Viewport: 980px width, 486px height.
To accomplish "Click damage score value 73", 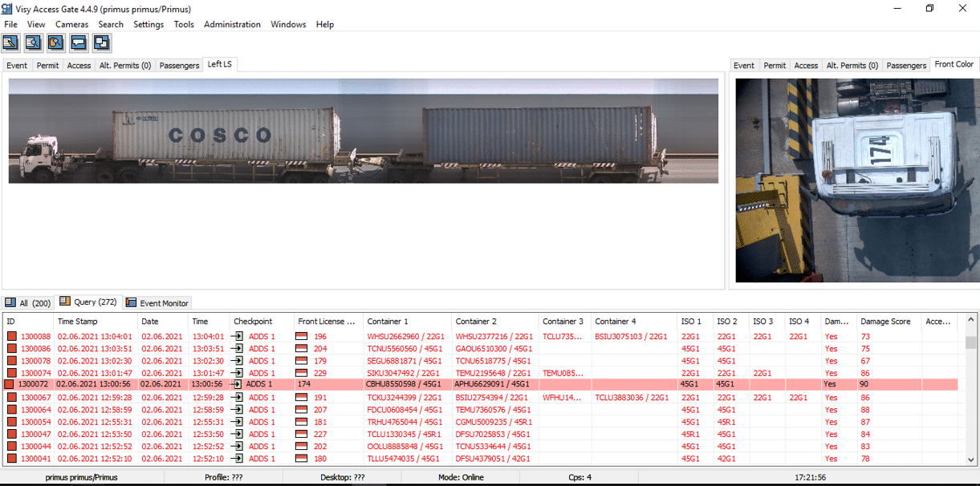I will pyautogui.click(x=865, y=337).
